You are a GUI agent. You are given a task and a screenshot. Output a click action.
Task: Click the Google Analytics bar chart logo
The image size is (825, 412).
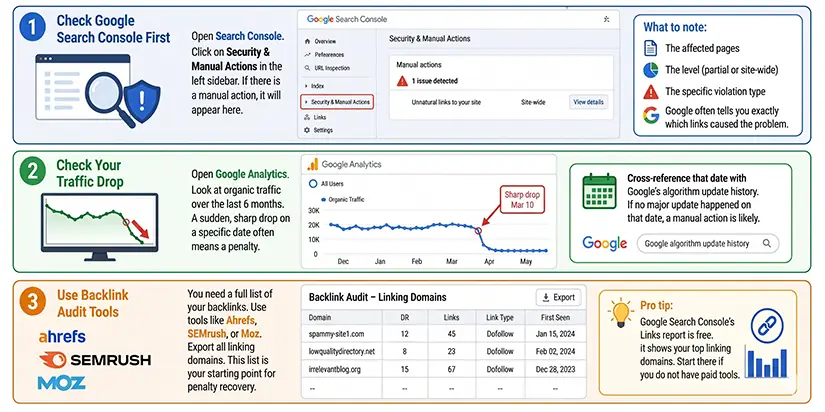[x=313, y=164]
